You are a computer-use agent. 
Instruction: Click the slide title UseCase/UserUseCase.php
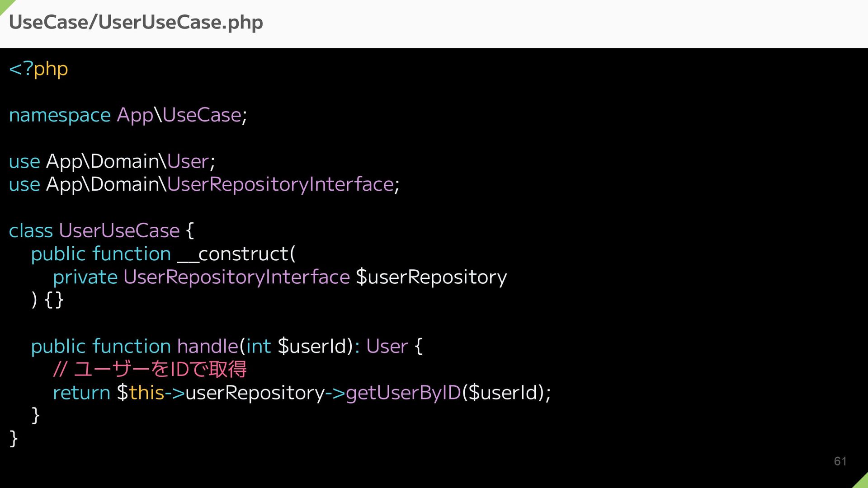click(x=136, y=22)
